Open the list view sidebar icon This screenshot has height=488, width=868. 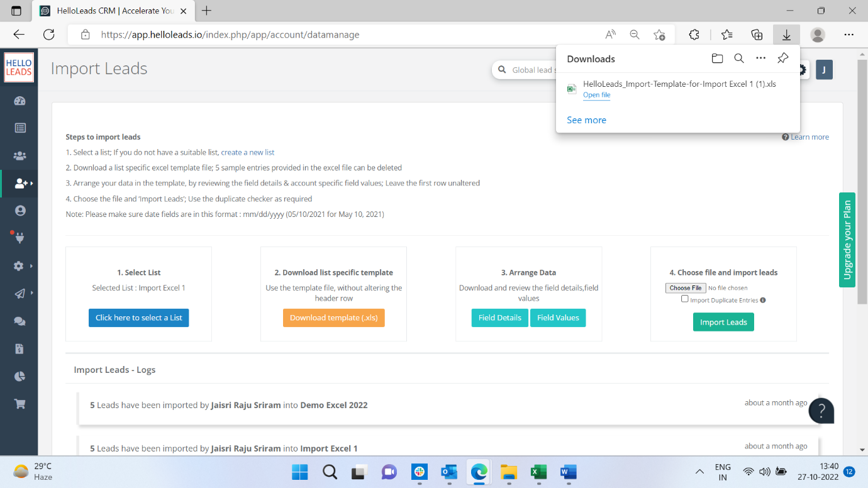pyautogui.click(x=20, y=128)
